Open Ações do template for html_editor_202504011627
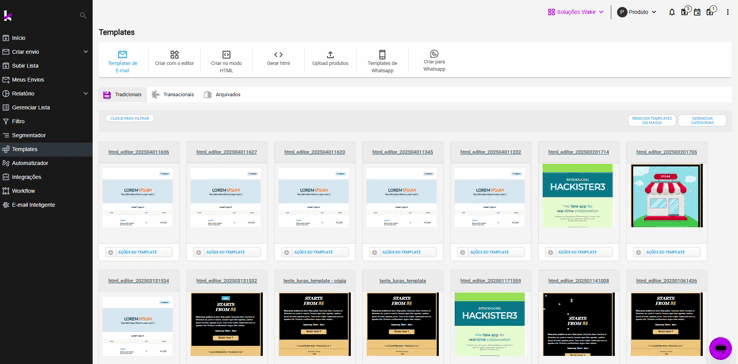The height and width of the screenshot is (364, 738). [227, 252]
